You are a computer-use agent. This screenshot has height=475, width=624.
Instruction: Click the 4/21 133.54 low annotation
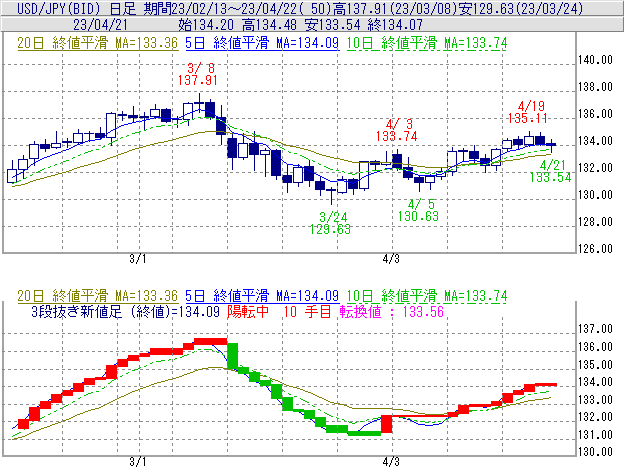[x=550, y=171]
